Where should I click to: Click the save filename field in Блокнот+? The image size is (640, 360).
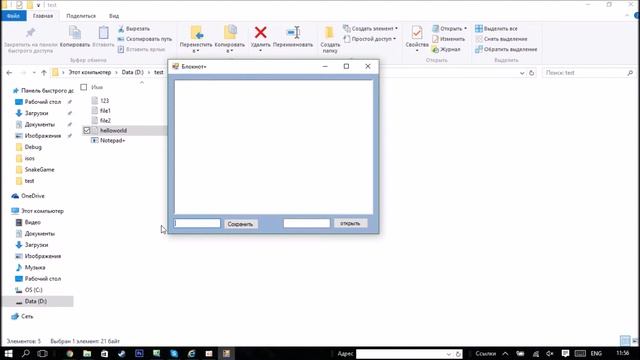(x=197, y=223)
